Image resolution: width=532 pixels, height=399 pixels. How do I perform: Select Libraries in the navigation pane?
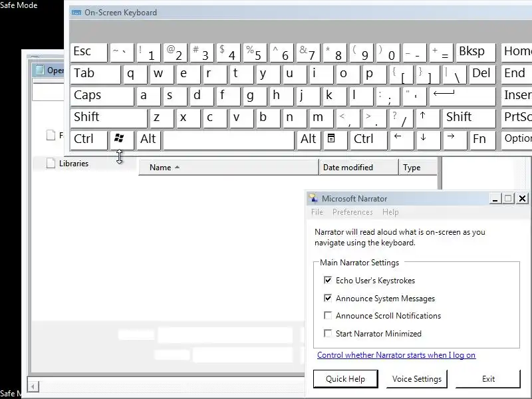74,163
